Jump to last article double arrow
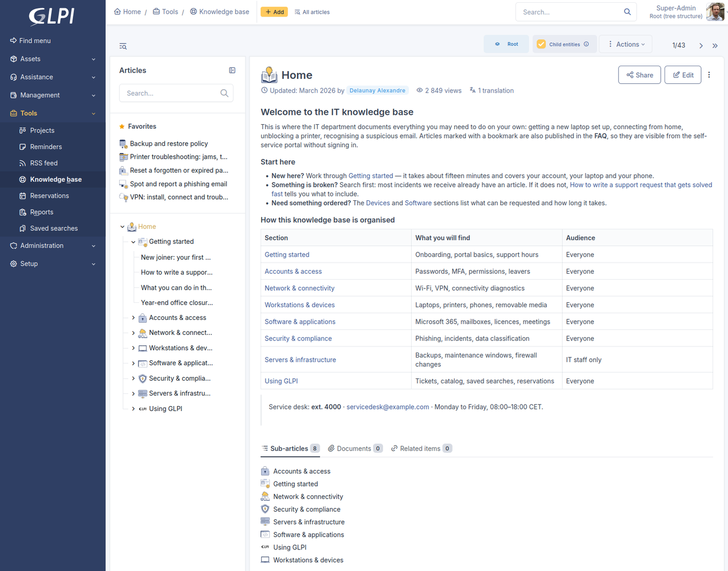The width and height of the screenshot is (728, 571). point(715,46)
